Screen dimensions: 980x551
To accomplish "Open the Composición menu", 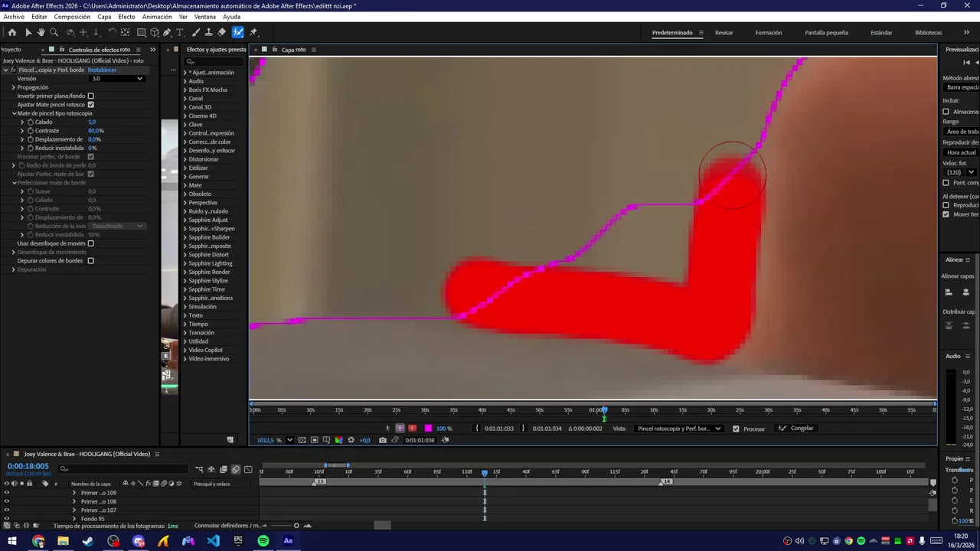I will point(72,17).
